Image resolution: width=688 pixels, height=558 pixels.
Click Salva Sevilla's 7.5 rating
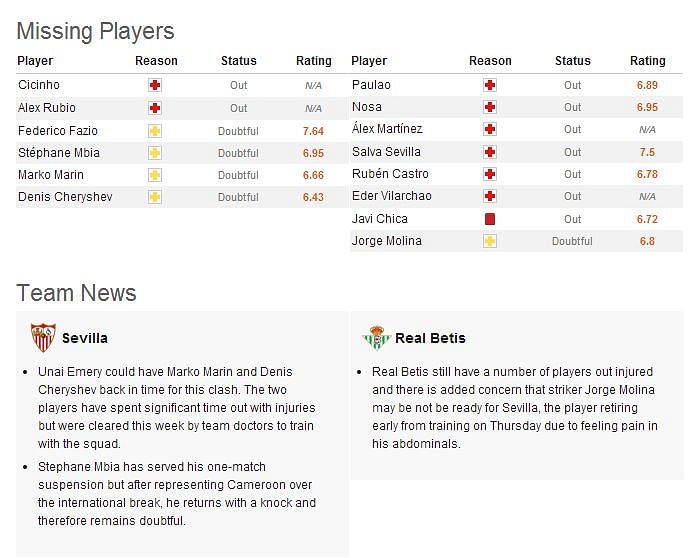(647, 152)
